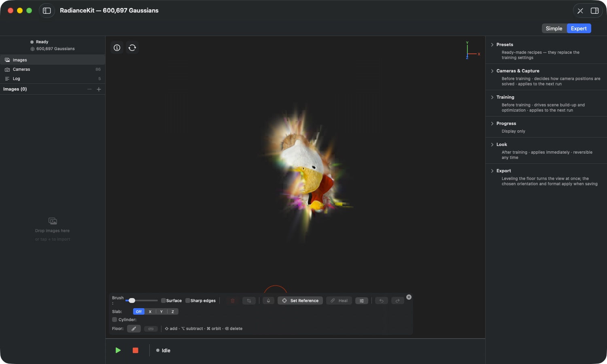The image size is (607, 364).
Task: Click the refresh view icon in viewport
Action: 132,48
